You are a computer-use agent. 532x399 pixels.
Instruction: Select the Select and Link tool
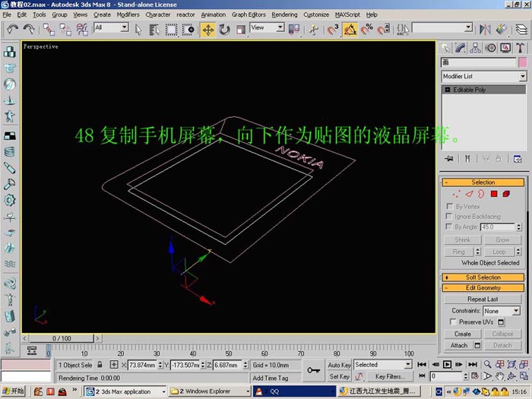(49, 30)
